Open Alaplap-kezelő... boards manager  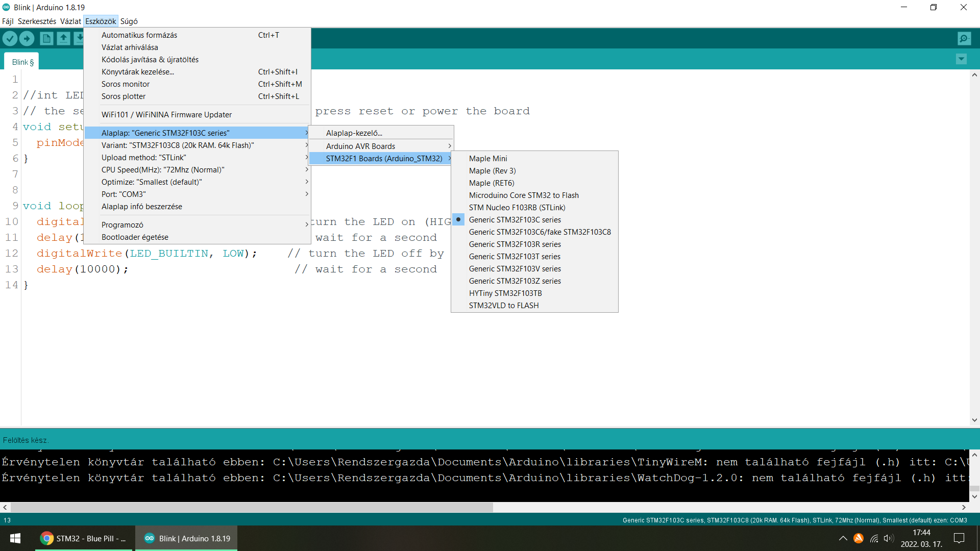click(x=381, y=133)
